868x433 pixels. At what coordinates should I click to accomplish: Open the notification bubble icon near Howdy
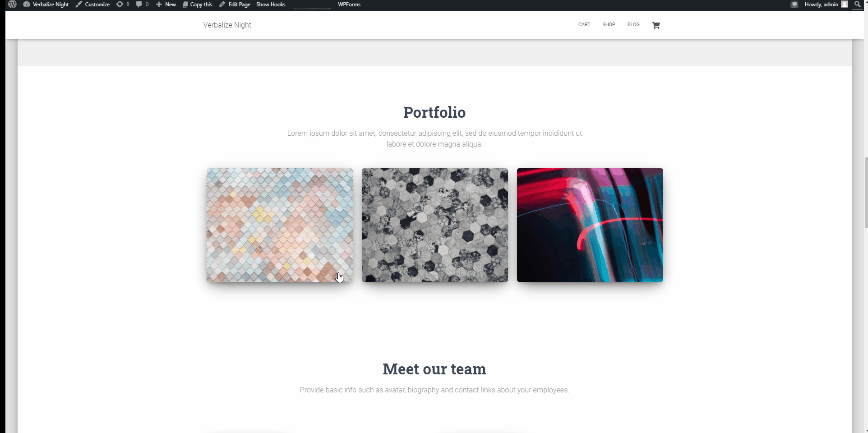[x=794, y=5]
